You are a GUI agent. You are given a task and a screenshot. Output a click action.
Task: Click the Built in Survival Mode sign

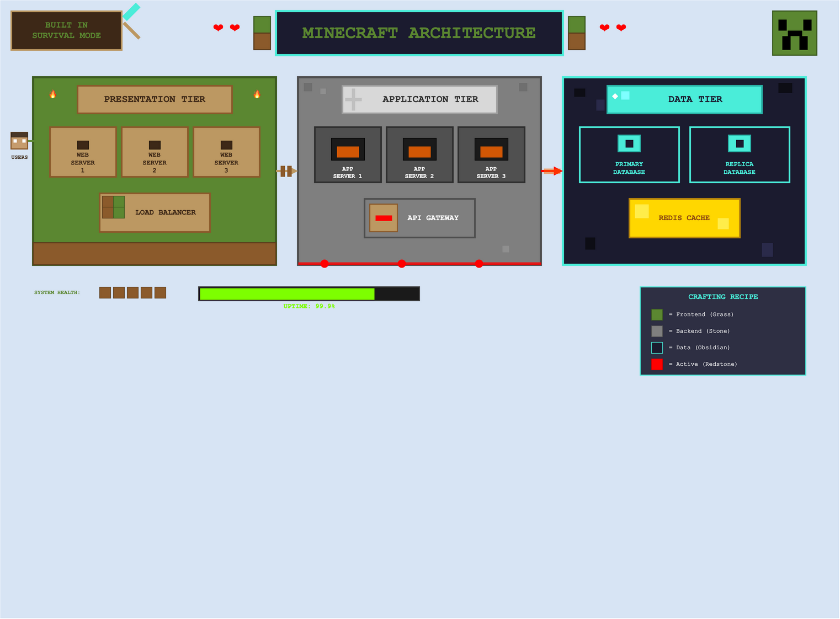66,30
